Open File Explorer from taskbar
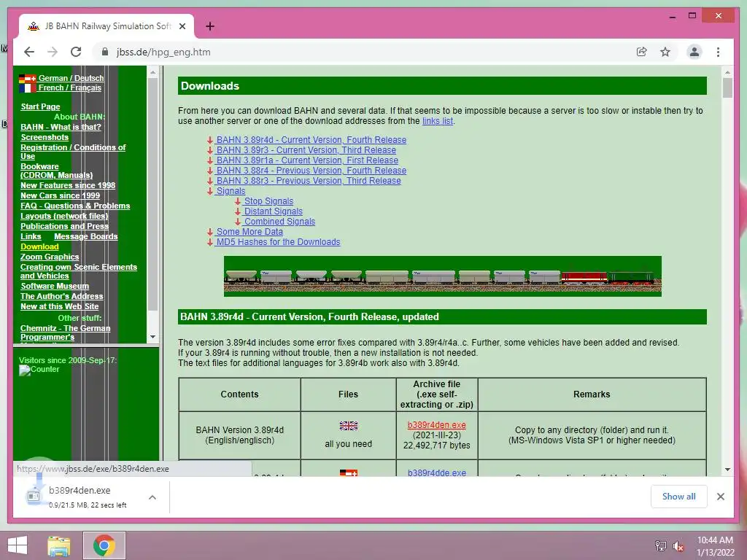 click(58, 545)
